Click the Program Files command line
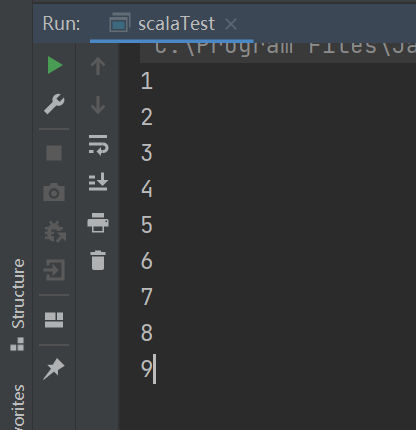The image size is (416, 430). point(278,53)
